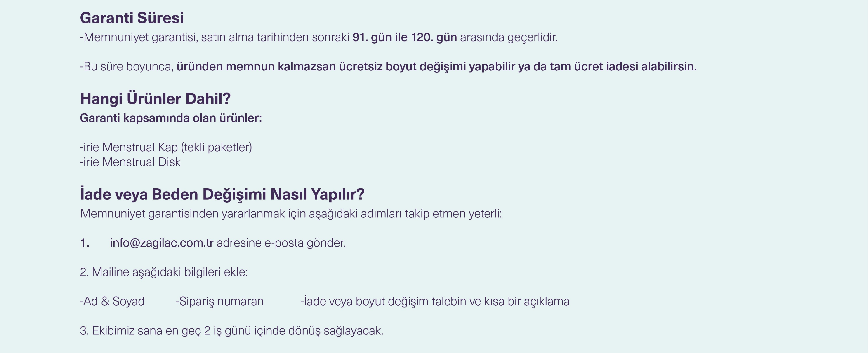The width and height of the screenshot is (868, 353).
Task: Click step 3 about 2 iş günü response
Action: click(x=232, y=330)
